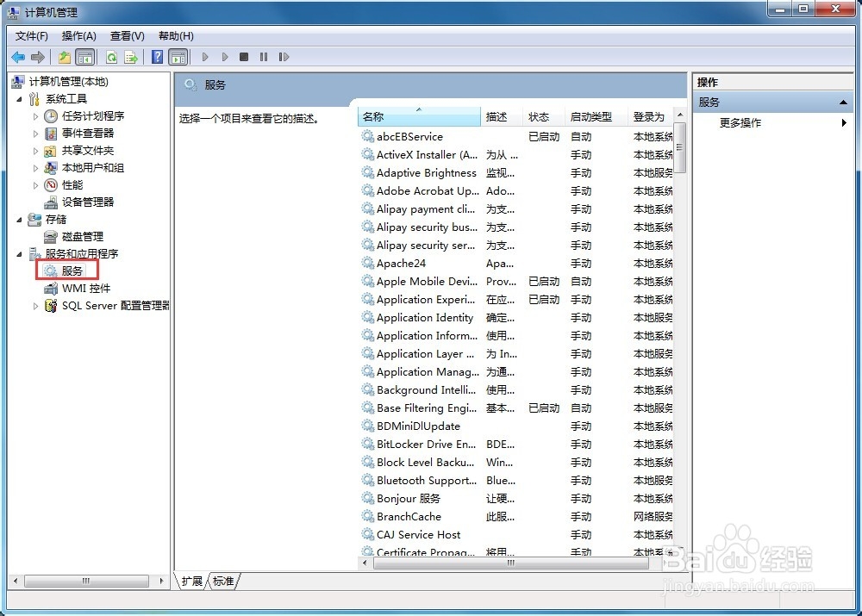This screenshot has height=616, width=862.
Task: Expand the SQL Server 配置管理器 node arrow
Action: point(35,306)
